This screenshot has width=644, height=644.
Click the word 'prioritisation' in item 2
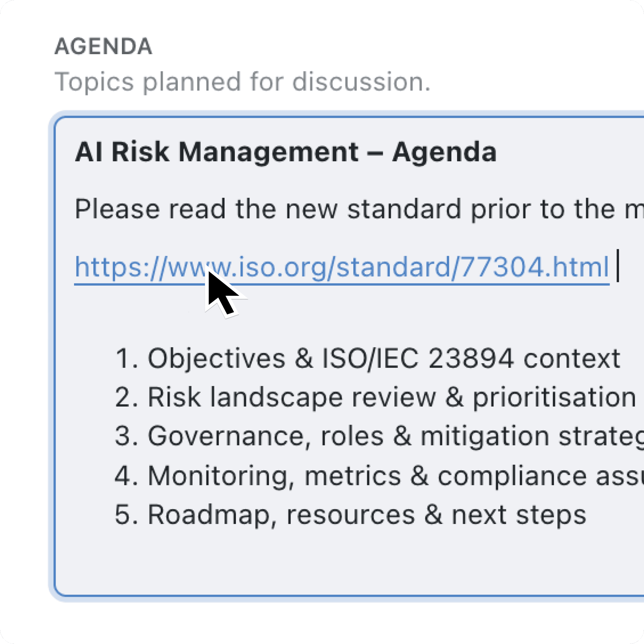554,397
